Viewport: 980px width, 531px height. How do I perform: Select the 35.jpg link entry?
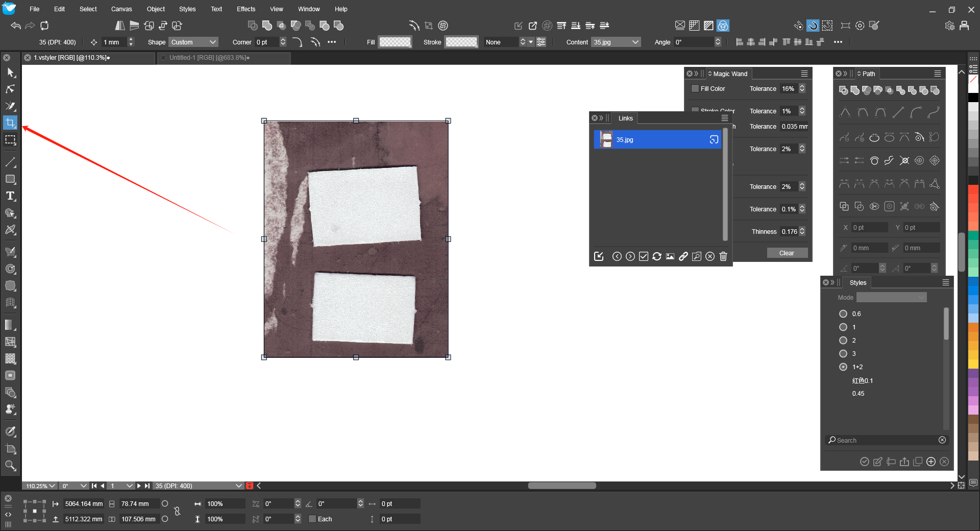656,139
